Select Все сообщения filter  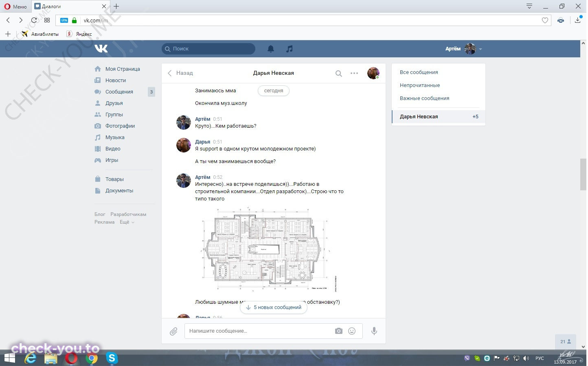(x=419, y=72)
